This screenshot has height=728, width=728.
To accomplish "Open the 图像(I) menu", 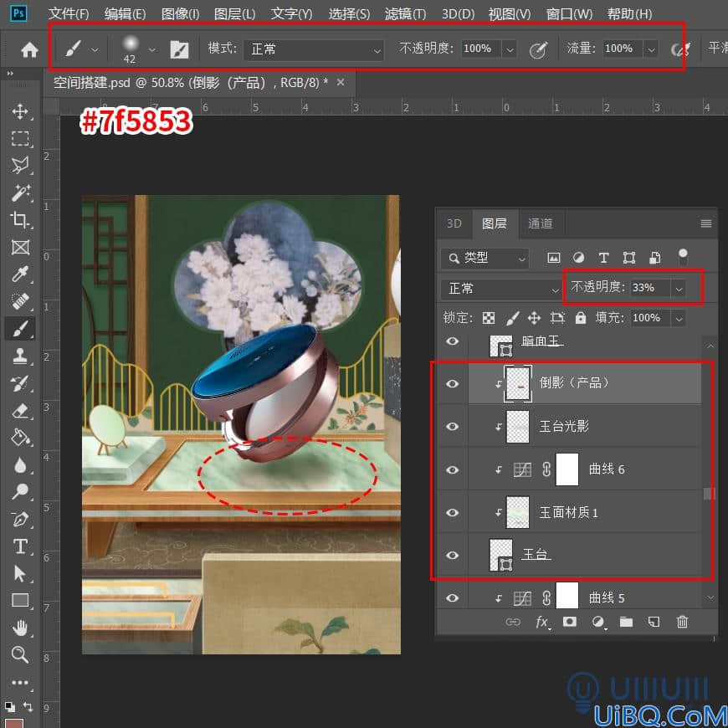I will 180,13.
